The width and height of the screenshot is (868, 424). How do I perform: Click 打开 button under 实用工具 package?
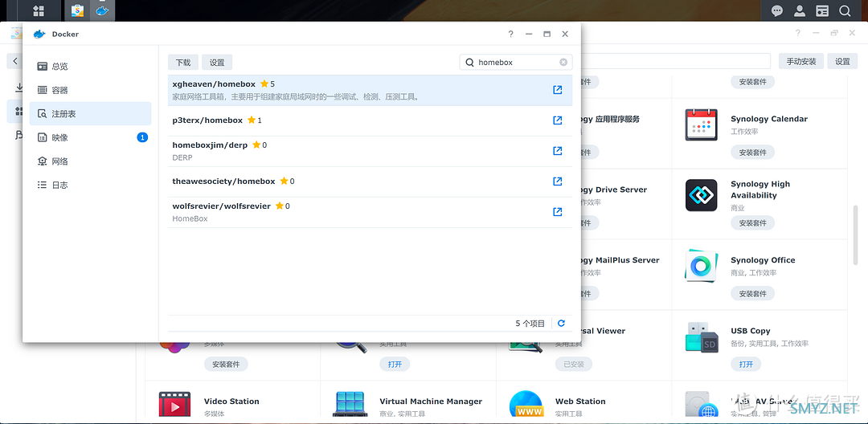[x=395, y=364]
